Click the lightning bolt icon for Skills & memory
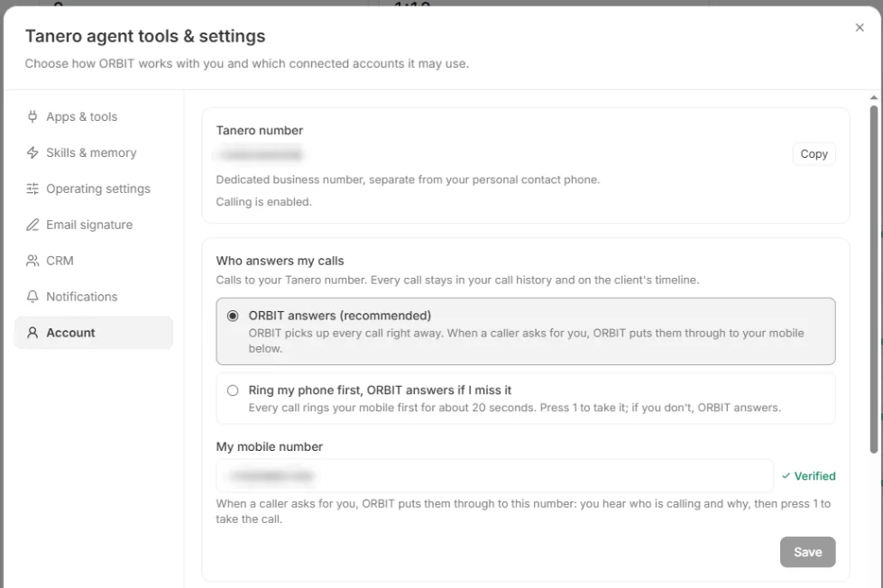 click(x=32, y=152)
